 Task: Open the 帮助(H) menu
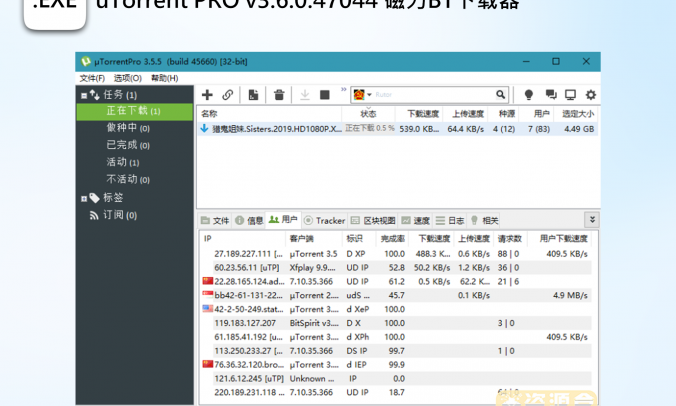(x=165, y=78)
